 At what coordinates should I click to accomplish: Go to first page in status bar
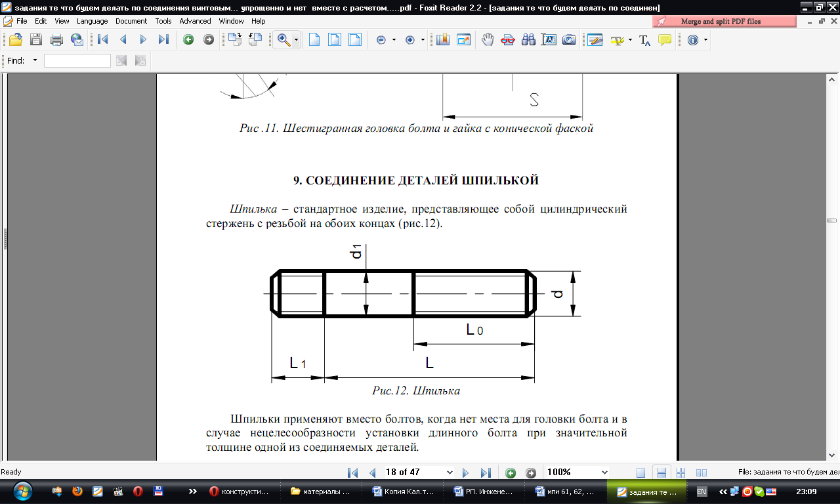click(352, 472)
